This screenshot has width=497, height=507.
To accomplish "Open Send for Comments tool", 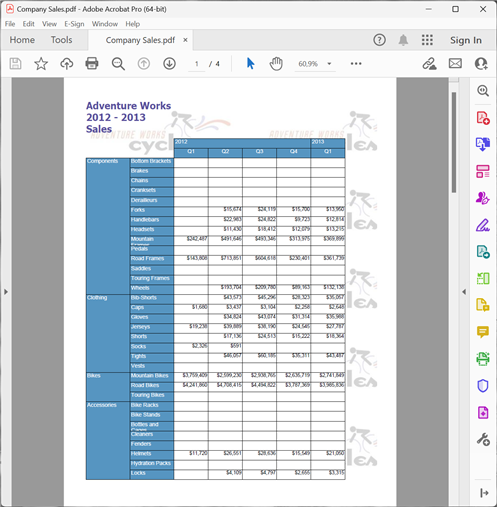I will coord(483,305).
